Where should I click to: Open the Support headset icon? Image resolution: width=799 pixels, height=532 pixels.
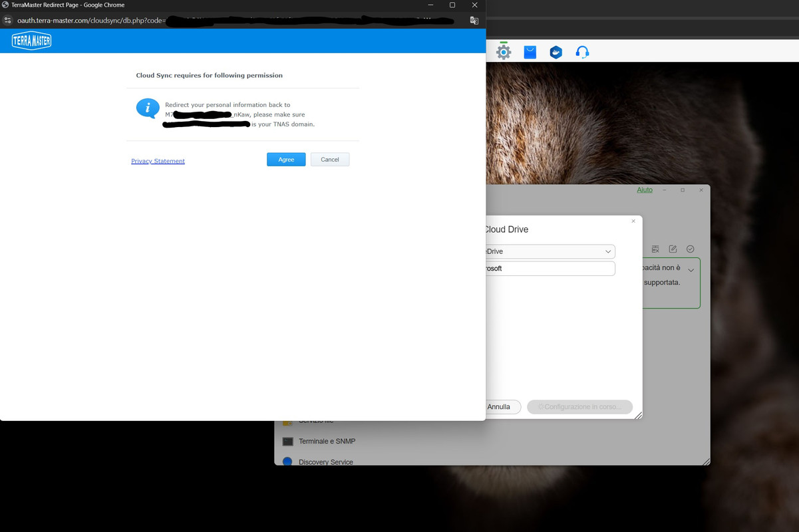pos(582,52)
